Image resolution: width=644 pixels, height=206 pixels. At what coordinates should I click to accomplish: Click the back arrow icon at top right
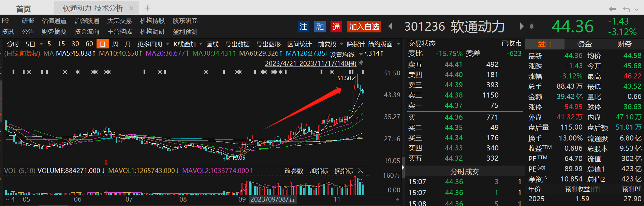(613, 9)
